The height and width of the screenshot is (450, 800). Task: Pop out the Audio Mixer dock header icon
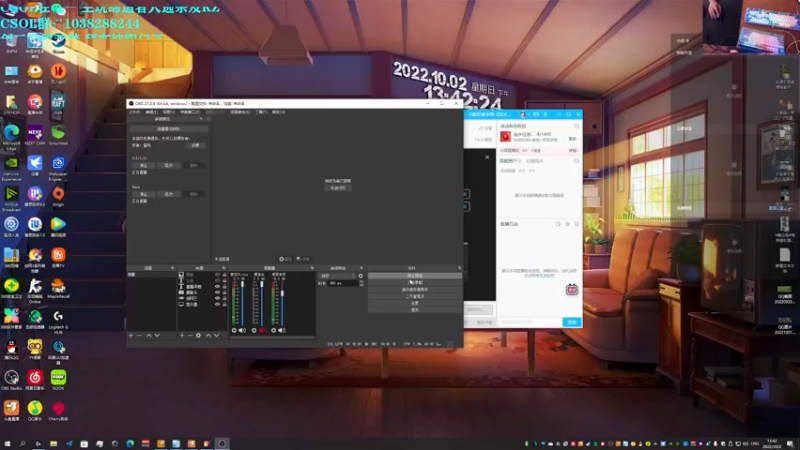pyautogui.click(x=312, y=268)
